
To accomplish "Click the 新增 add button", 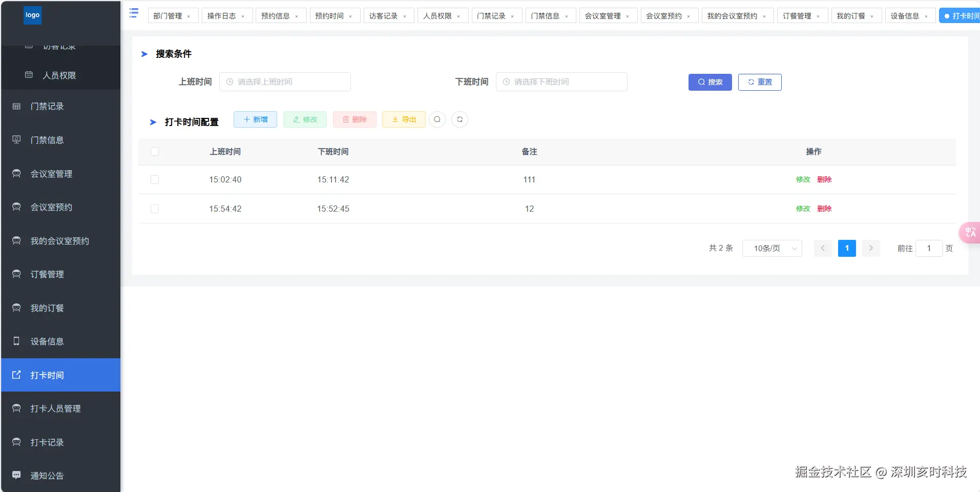I will (255, 119).
